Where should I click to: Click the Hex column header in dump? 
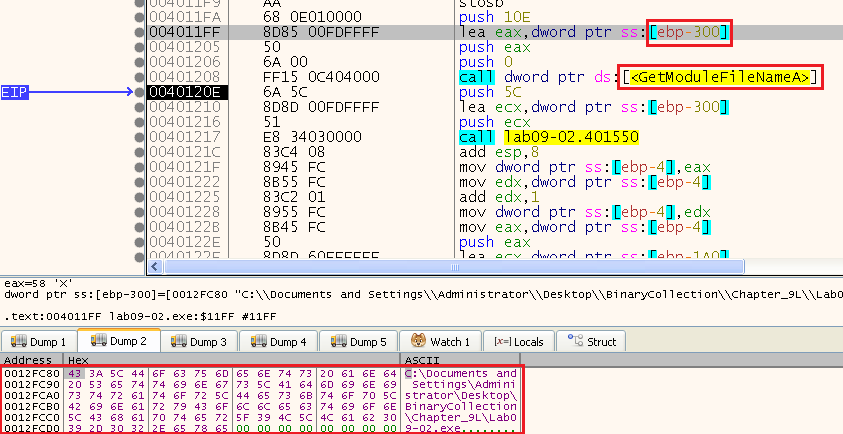(78, 359)
